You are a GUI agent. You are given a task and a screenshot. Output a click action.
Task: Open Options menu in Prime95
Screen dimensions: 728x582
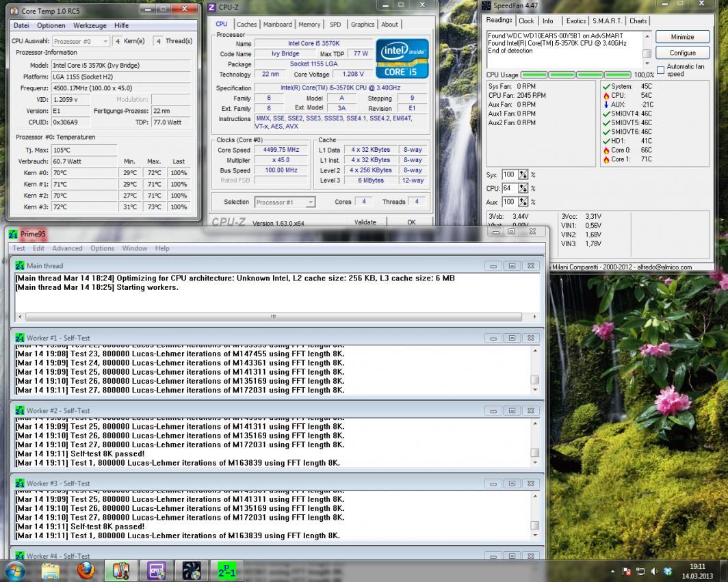[102, 248]
